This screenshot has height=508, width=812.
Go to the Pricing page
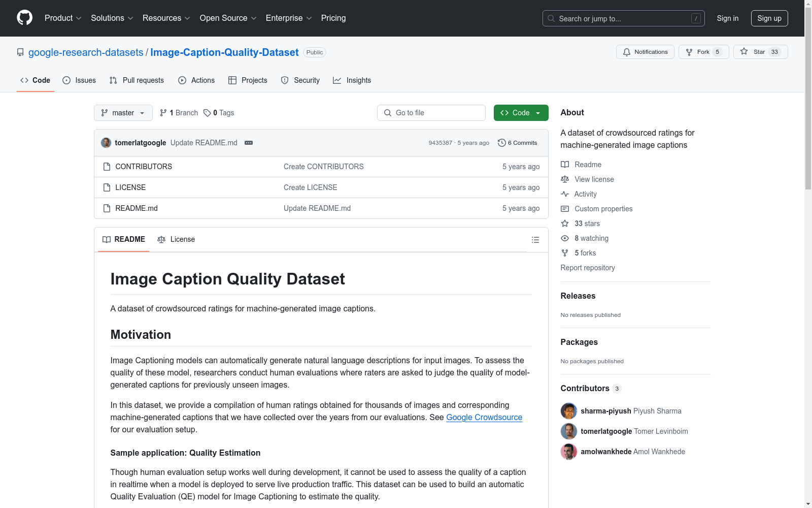[x=333, y=18]
